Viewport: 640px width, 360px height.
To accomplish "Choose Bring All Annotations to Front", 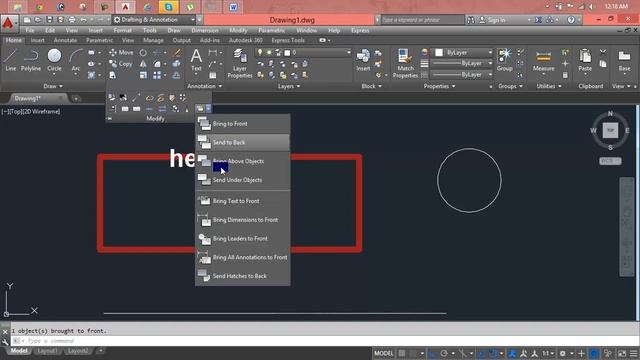I will pos(243,257).
